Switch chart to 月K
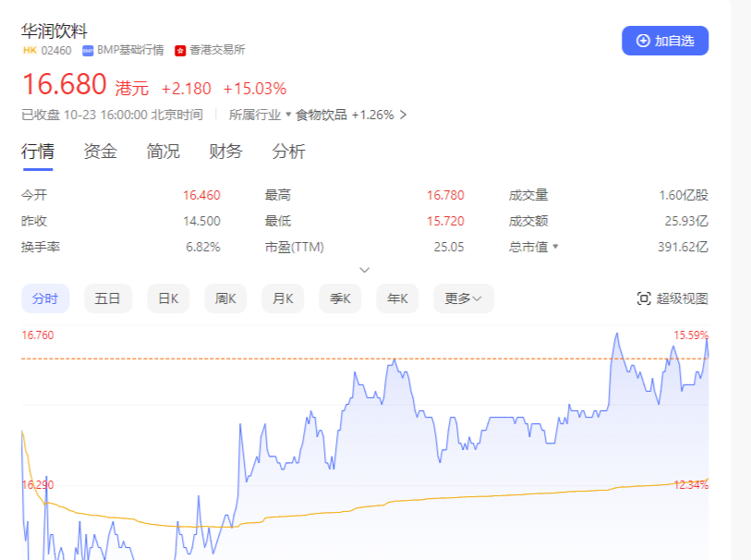This screenshot has height=560, width=751. (283, 298)
